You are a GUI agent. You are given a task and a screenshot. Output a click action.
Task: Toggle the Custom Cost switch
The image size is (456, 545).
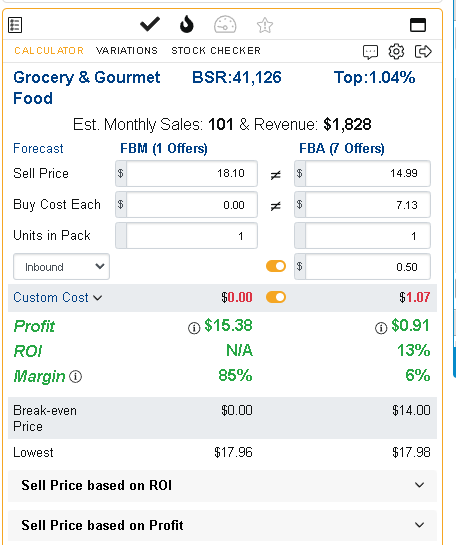click(x=276, y=297)
